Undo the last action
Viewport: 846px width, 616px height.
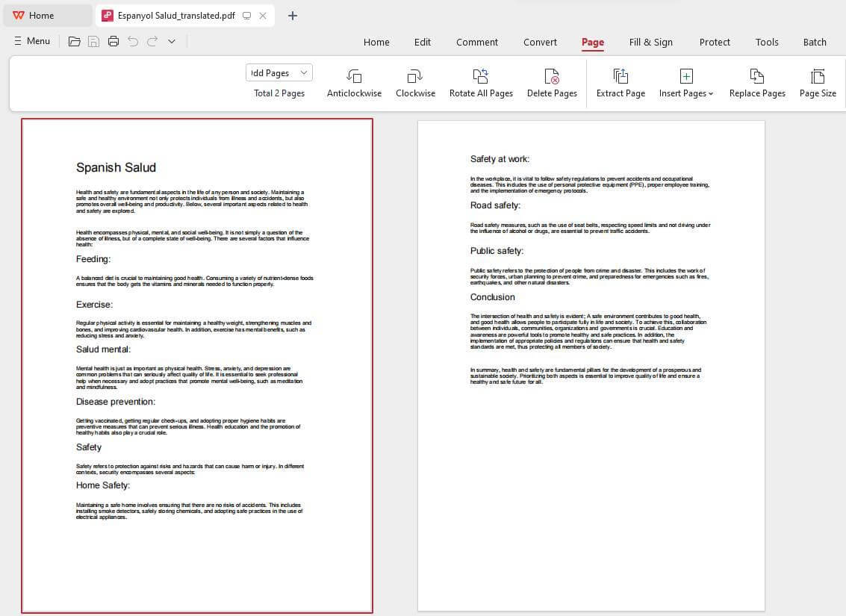(132, 41)
